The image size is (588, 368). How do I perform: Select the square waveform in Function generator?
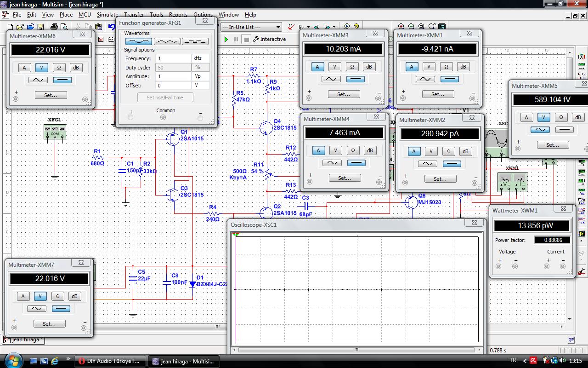195,41
